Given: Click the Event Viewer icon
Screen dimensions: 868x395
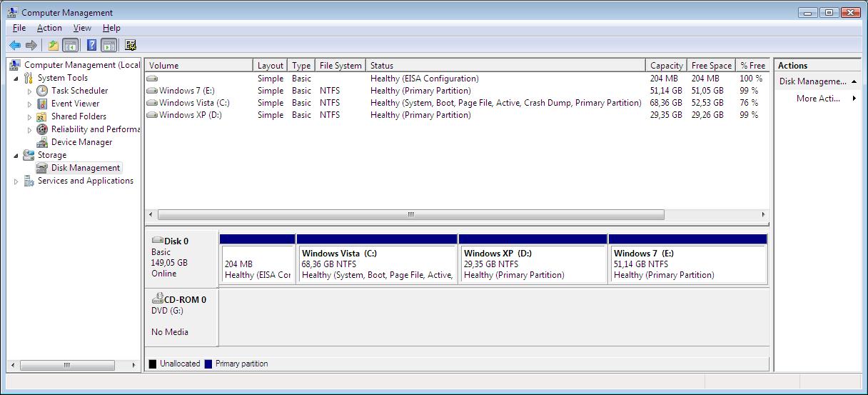Looking at the screenshot, I should coord(42,104).
